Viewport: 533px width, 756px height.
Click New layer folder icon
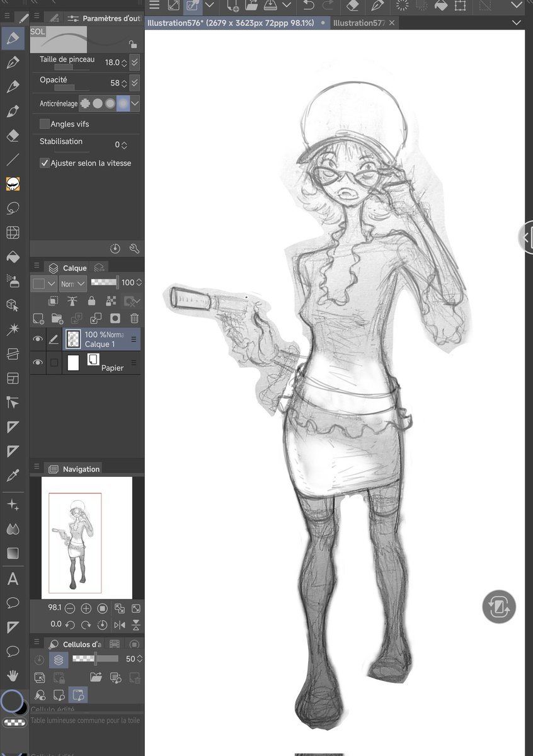tap(57, 318)
